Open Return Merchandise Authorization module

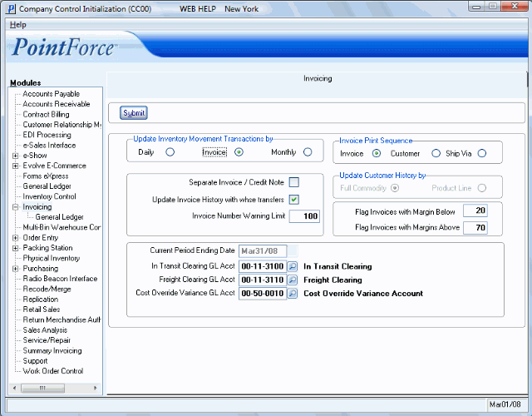[62, 319]
